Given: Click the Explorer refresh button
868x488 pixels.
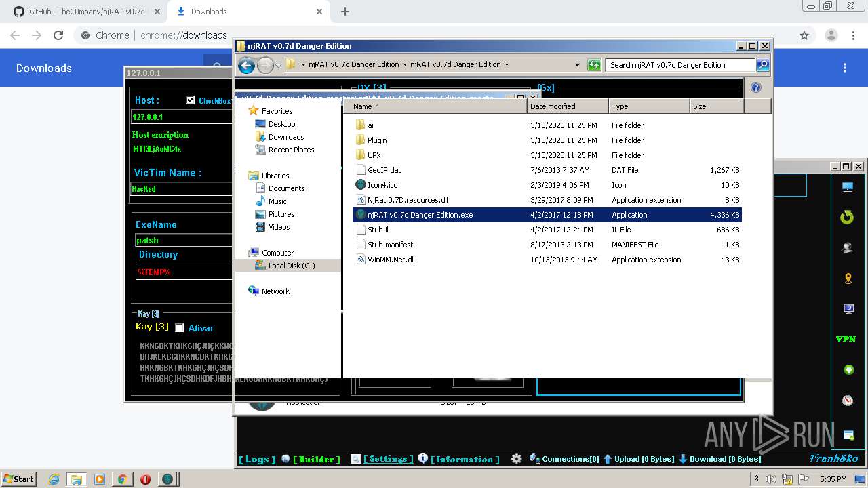Looking at the screenshot, I should point(594,65).
